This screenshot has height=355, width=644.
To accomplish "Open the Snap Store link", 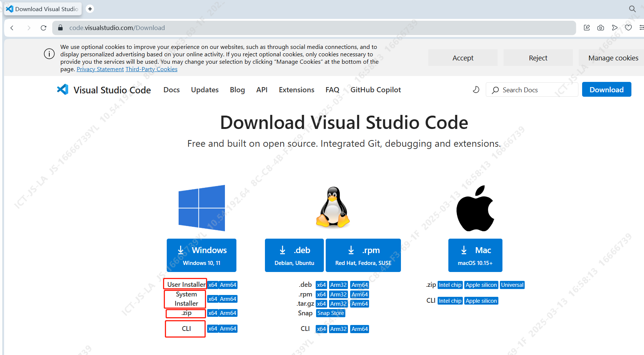I will (x=331, y=313).
